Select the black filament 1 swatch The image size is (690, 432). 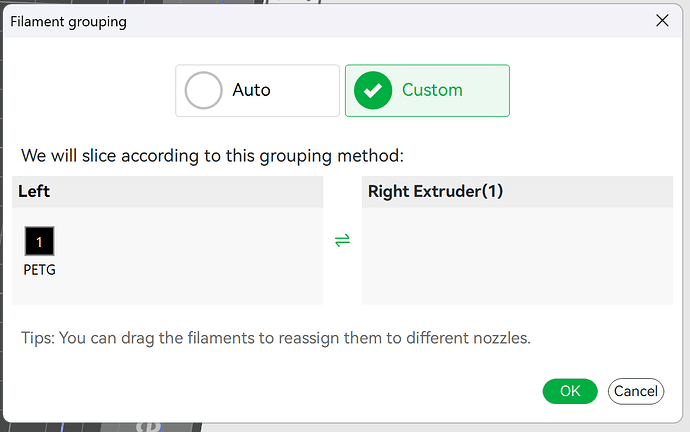pyautogui.click(x=40, y=241)
